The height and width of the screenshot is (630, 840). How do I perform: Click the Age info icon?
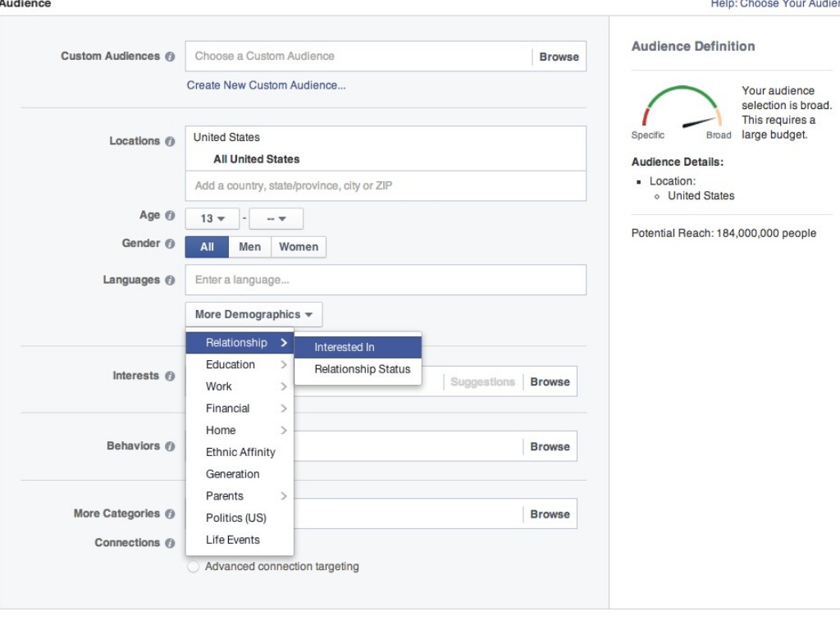point(170,216)
